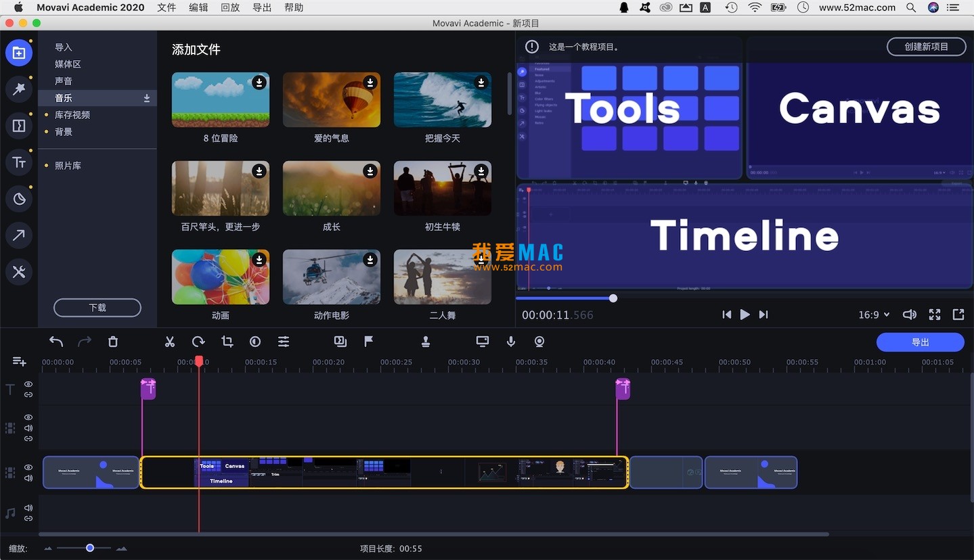Click the 下载 button

(x=97, y=308)
